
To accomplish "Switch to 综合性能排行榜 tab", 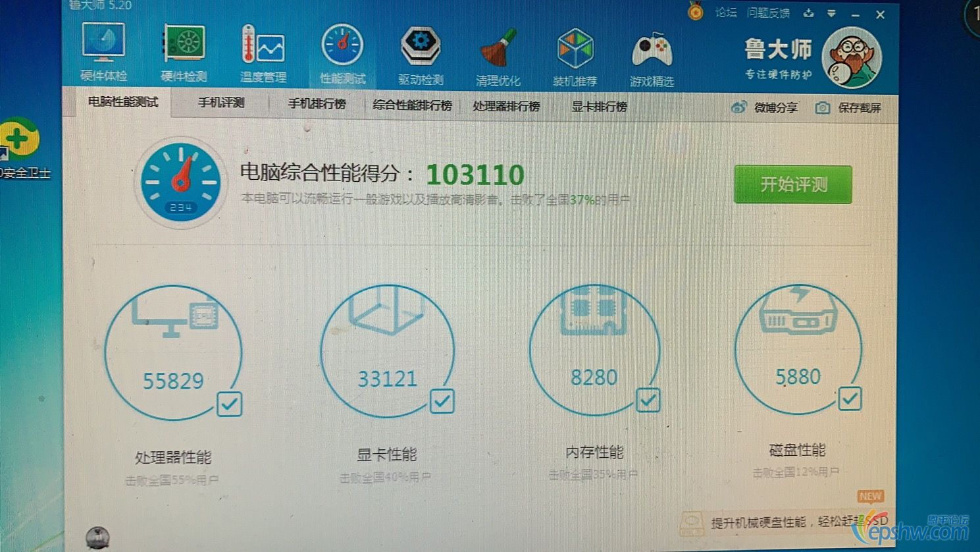I will pos(412,105).
